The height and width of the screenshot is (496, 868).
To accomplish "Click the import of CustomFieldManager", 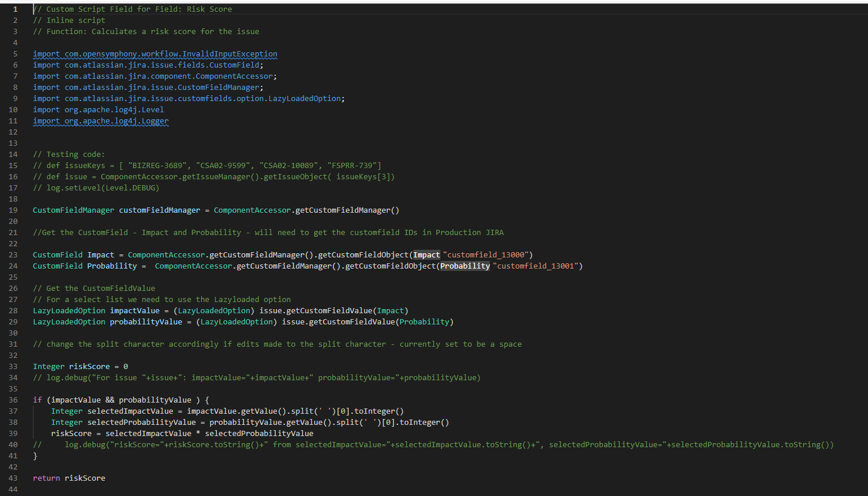I will pos(148,88).
